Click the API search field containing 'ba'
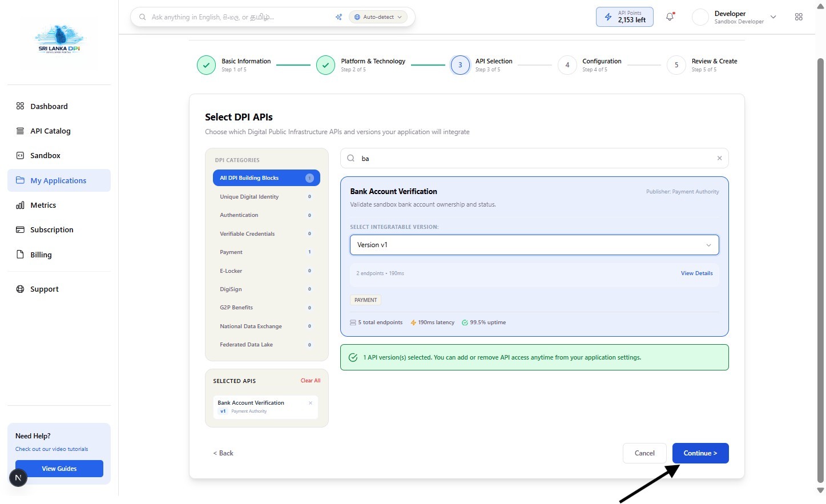The width and height of the screenshot is (826, 504). pos(534,158)
